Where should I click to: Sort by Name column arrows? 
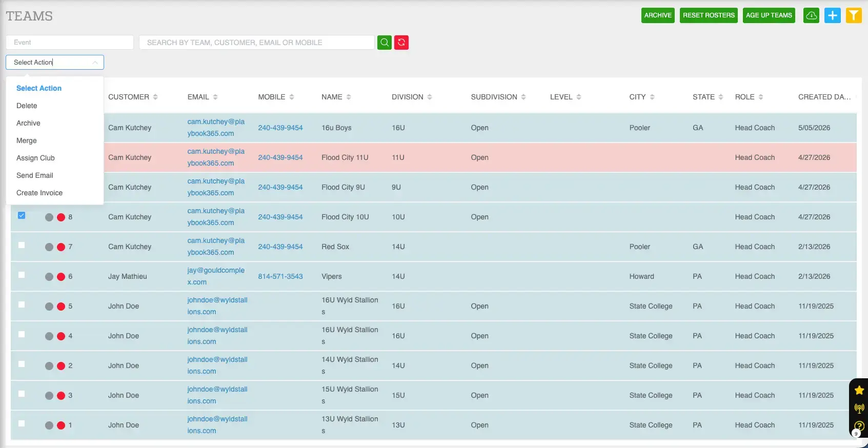point(349,97)
